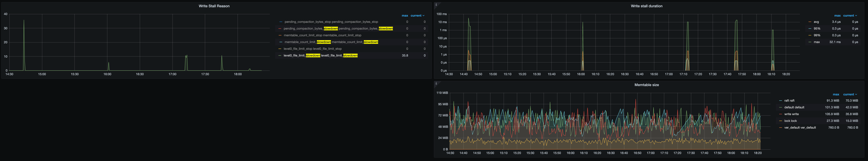868x161 pixels.
Task: Sort Memtable size legend by max column
Action: [x=836, y=95]
